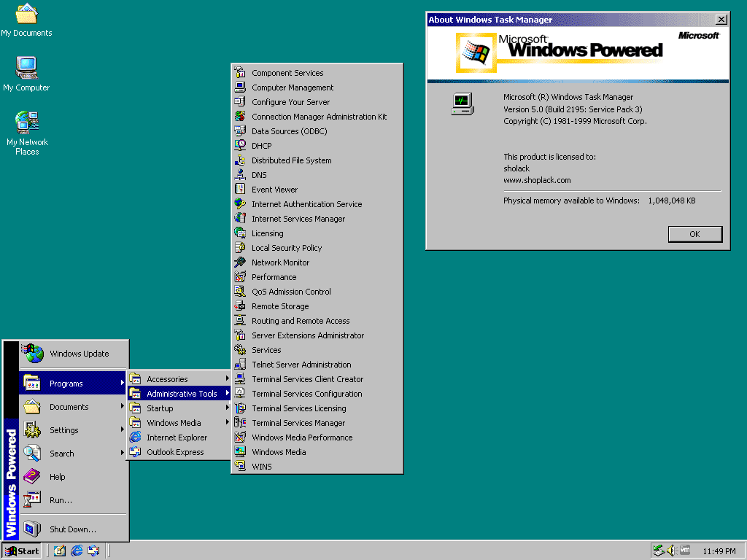Click the DHCP icon
Viewport: 747px width, 560px height.
click(240, 146)
